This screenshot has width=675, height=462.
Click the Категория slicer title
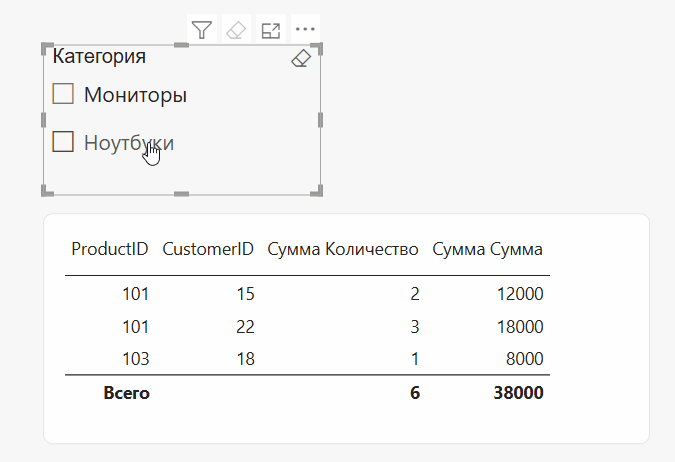99,56
